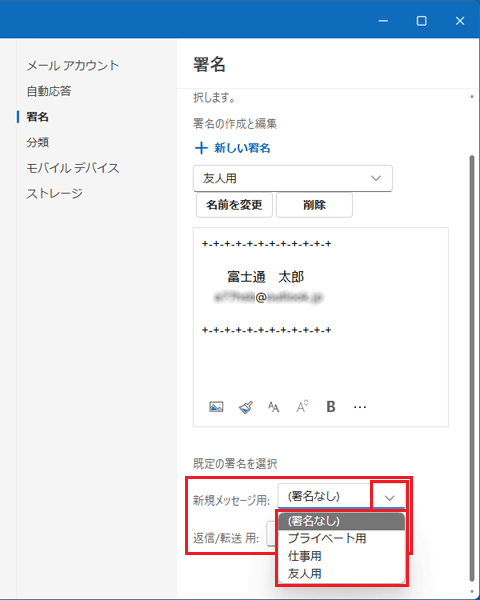
Task: Click 名前を変更 button
Action: 234,205
